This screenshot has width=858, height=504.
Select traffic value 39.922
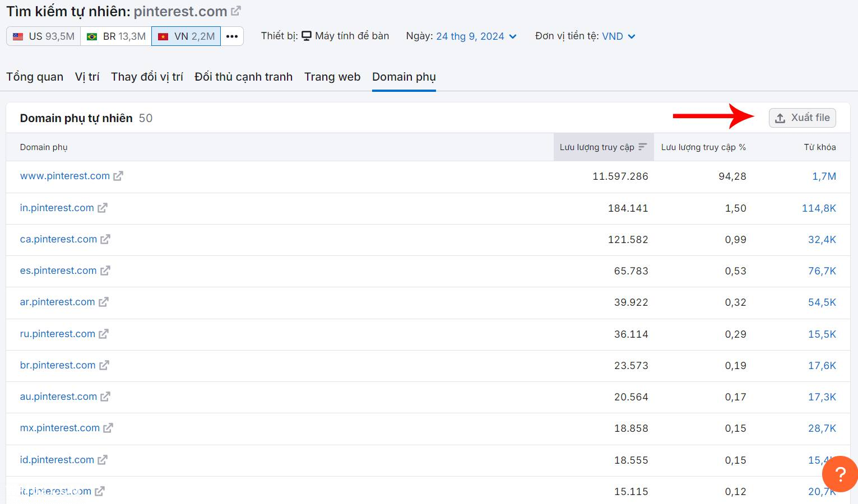tap(631, 302)
